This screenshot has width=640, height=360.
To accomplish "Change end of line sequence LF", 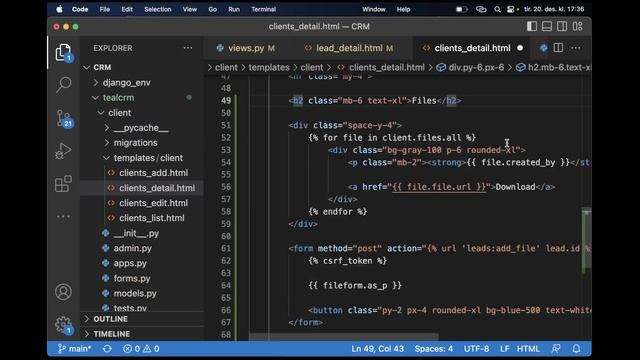I will pos(504,349).
